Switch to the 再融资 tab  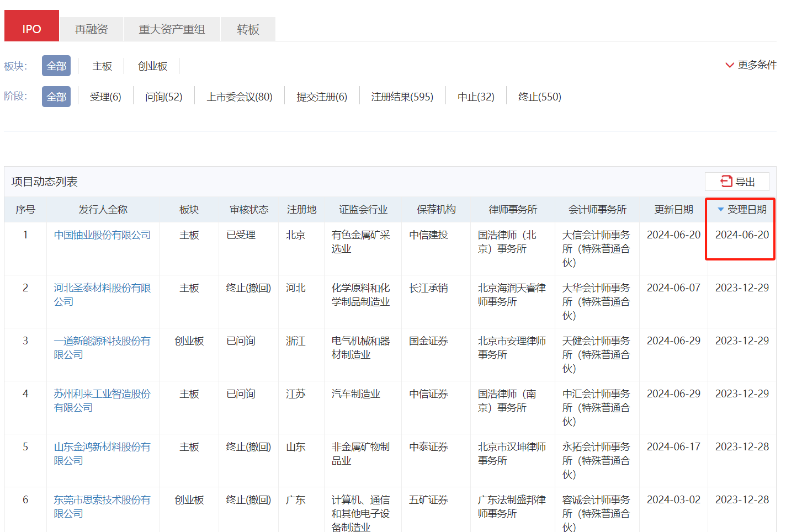tap(91, 29)
